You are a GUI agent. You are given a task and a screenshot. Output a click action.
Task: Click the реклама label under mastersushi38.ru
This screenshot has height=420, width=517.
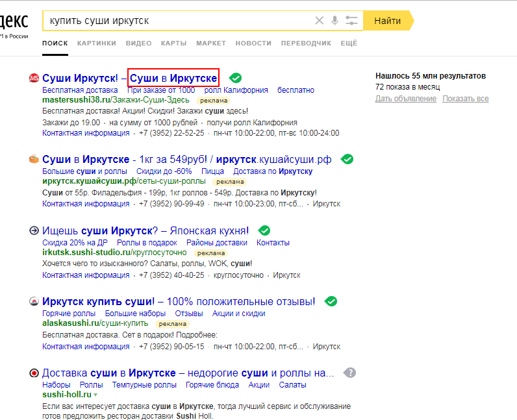coord(214,101)
